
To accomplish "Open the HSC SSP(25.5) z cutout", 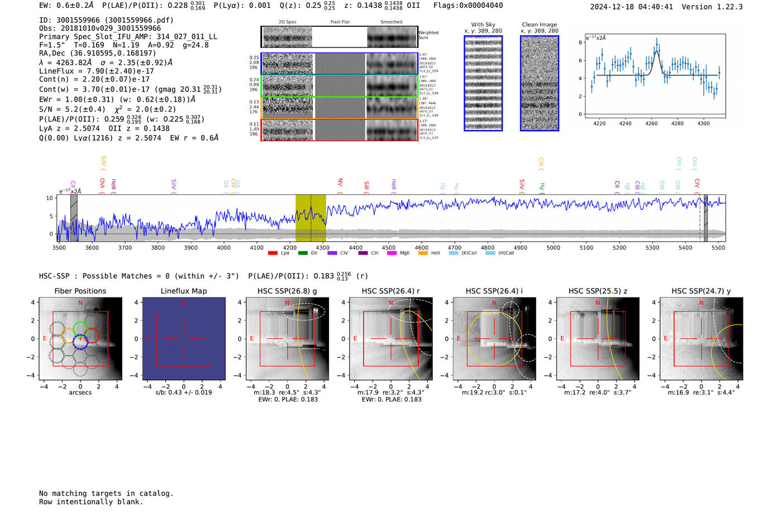I will coord(598,339).
